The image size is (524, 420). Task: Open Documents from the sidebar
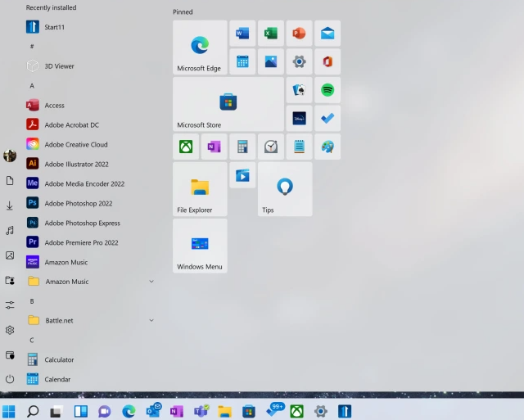click(10, 181)
